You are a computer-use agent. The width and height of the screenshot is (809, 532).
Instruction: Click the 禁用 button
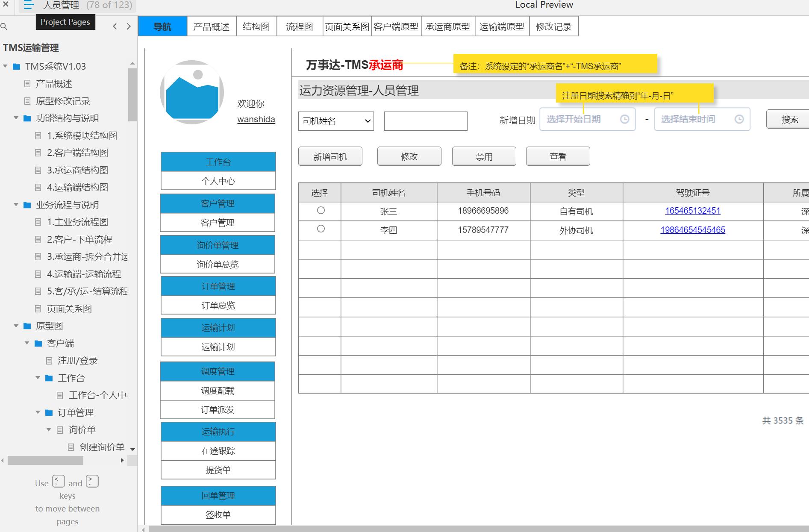pyautogui.click(x=484, y=156)
